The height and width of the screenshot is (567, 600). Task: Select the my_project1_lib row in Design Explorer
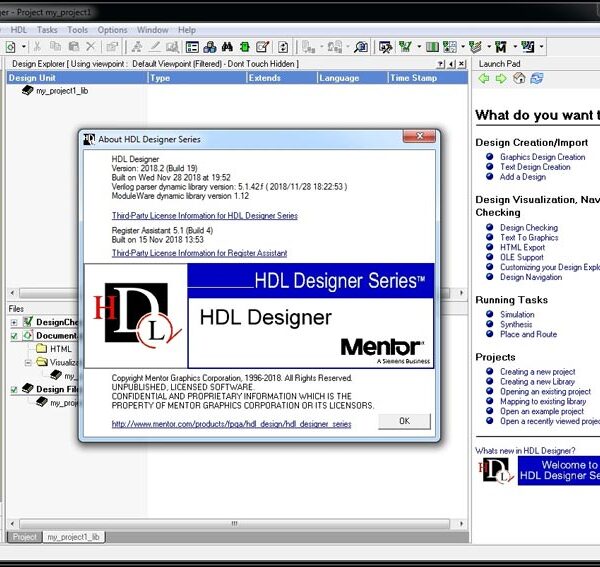pos(62,91)
